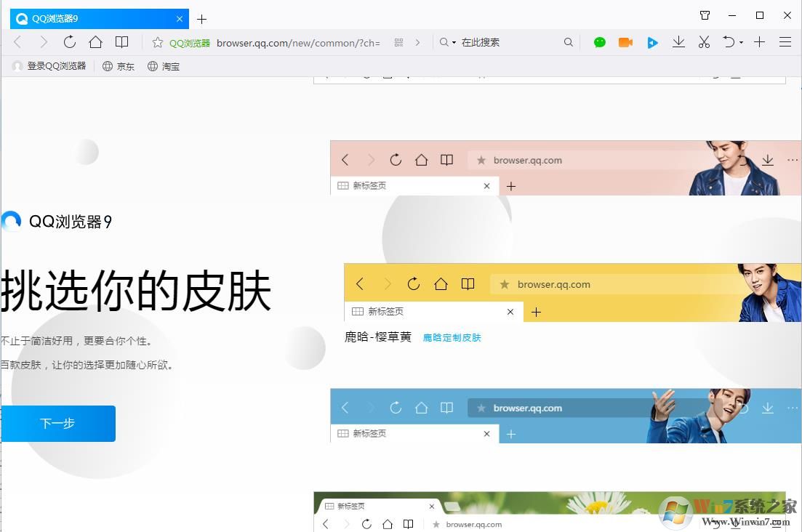
Task: Open a new tab with plus button
Action: (201, 20)
